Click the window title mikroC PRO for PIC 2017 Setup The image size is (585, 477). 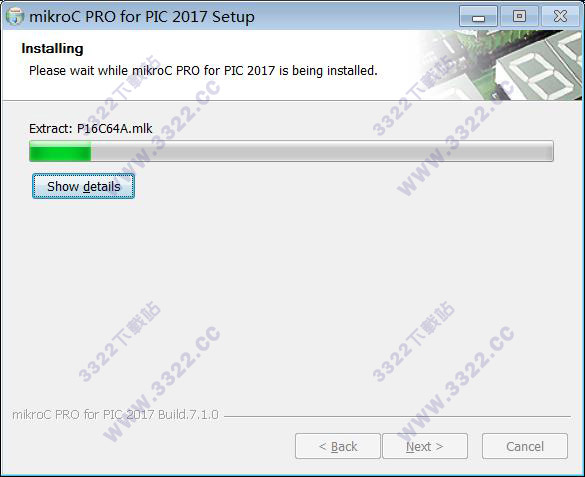[x=142, y=17]
